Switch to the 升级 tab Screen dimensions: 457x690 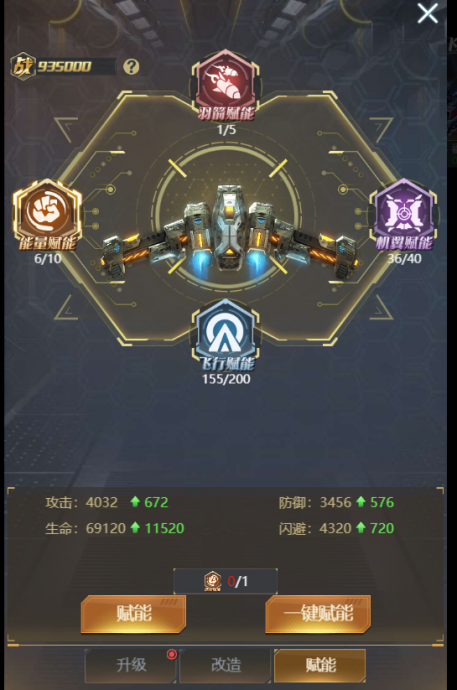(x=131, y=665)
